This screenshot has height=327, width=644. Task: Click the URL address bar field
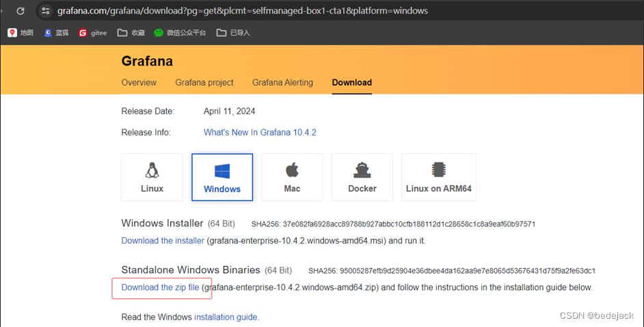tap(273, 11)
